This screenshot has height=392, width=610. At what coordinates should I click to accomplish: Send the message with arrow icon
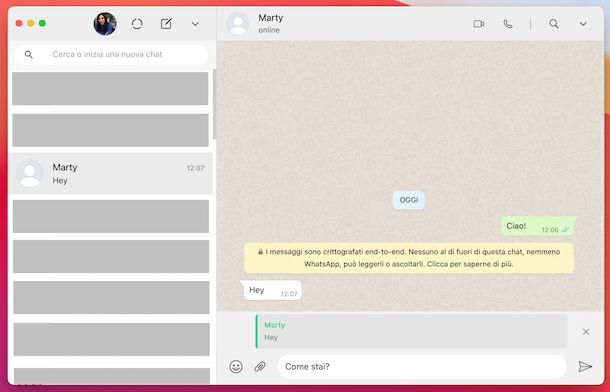[x=585, y=367]
